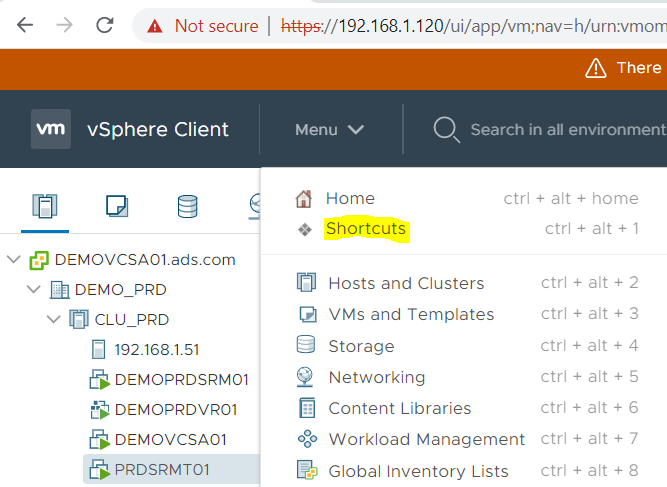667x487 pixels.
Task: Click the Shortcuts diamond icon
Action: [305, 230]
